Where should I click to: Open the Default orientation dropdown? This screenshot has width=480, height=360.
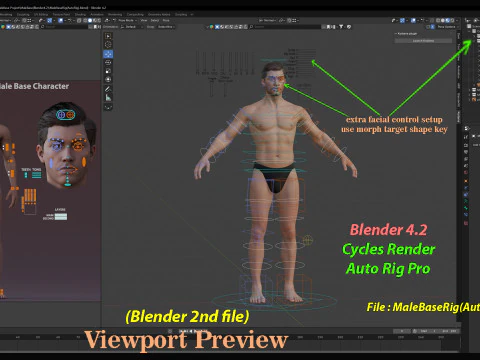[132, 27]
